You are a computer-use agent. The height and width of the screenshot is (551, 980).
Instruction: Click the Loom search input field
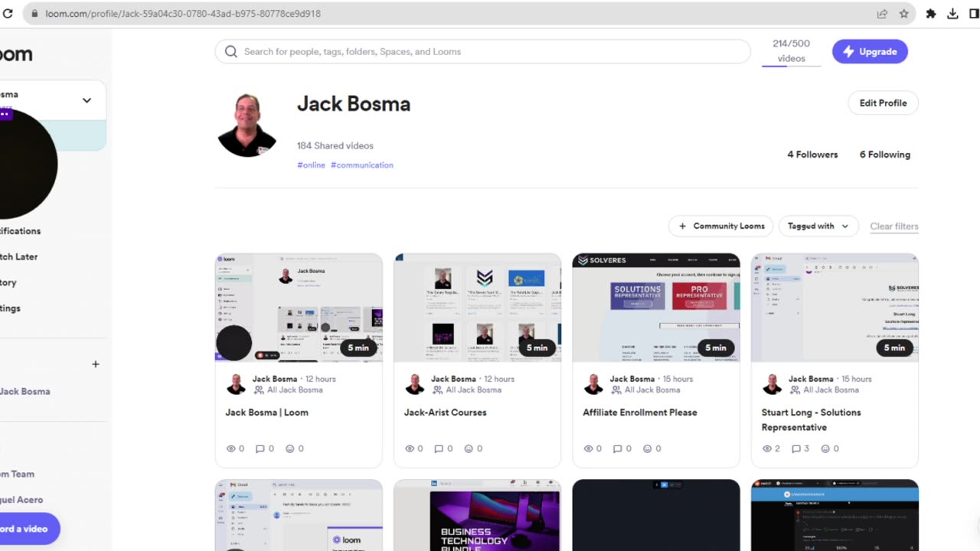coord(482,51)
